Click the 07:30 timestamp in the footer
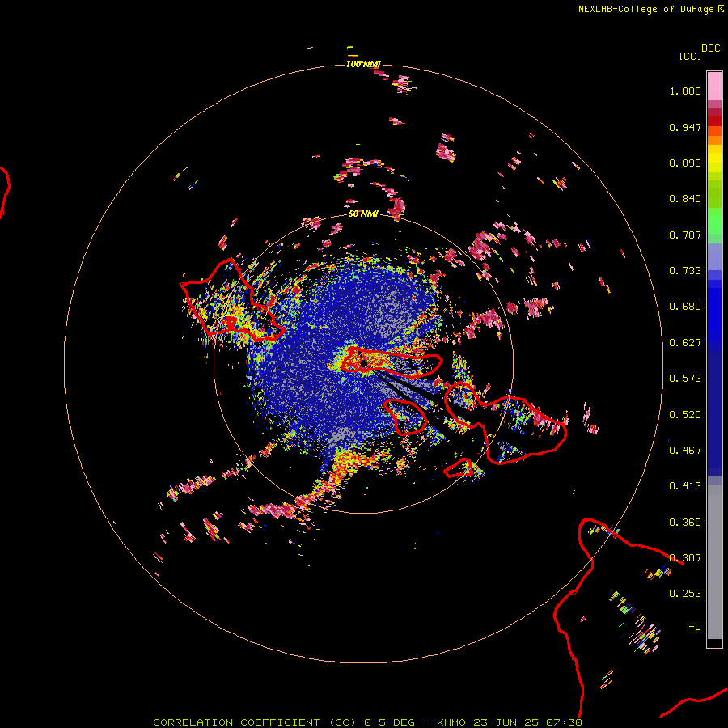728x728 pixels. pyautogui.click(x=564, y=722)
